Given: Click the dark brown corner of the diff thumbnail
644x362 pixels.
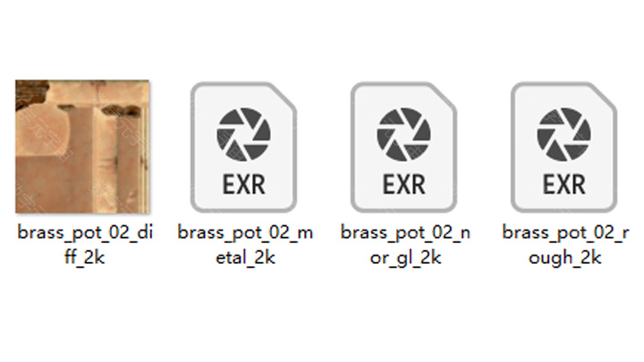Looking at the screenshot, I should [30, 92].
